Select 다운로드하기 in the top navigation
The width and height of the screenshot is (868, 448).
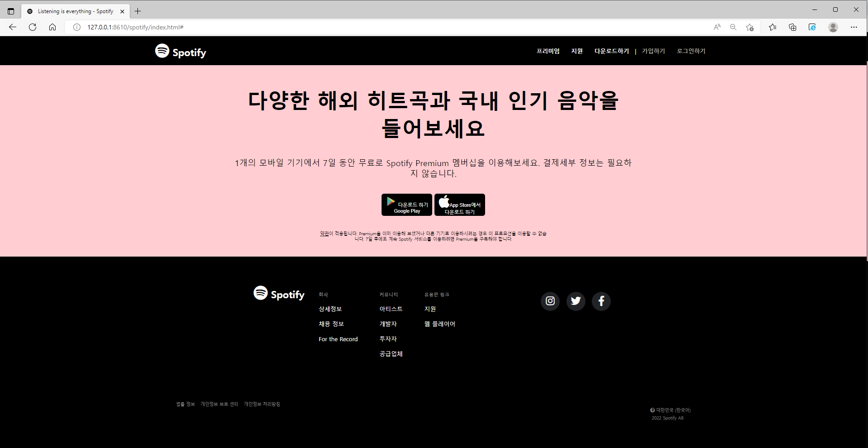(x=612, y=51)
